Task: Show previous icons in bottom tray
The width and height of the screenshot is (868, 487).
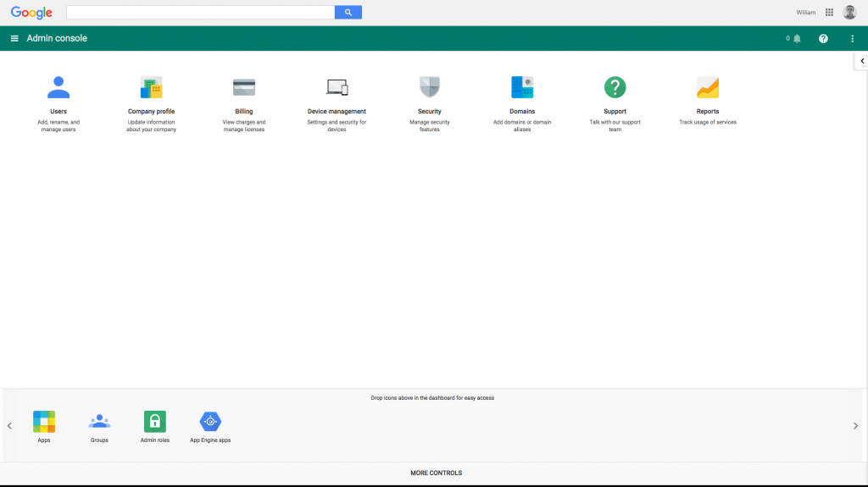Action: [9, 425]
